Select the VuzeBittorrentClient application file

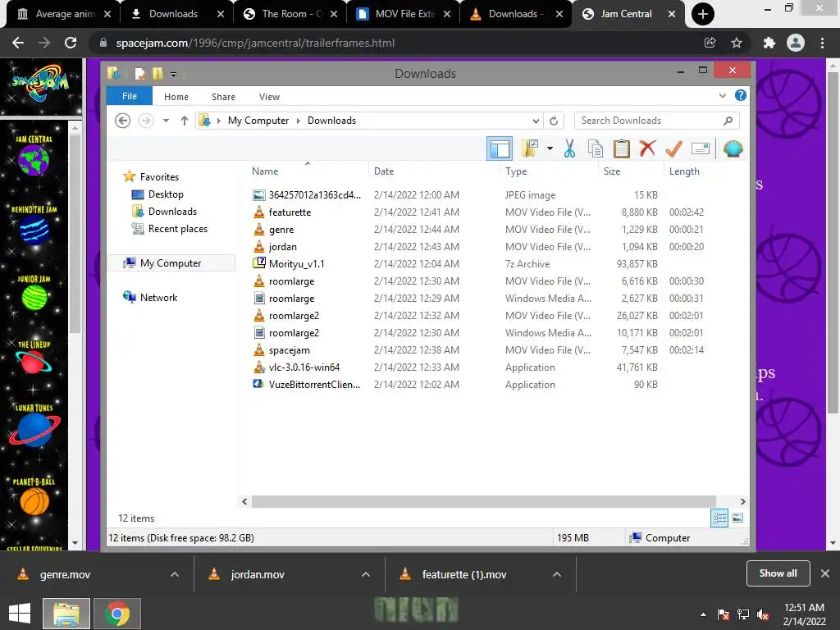coord(314,384)
